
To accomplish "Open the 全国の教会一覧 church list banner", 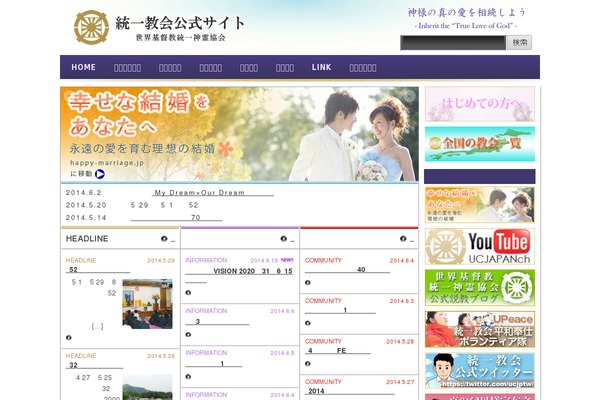I will click(x=480, y=144).
